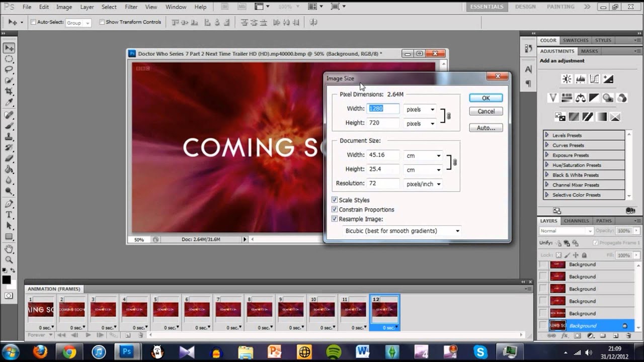
Task: Expand Hue/Saturation Presets
Action: [547, 165]
